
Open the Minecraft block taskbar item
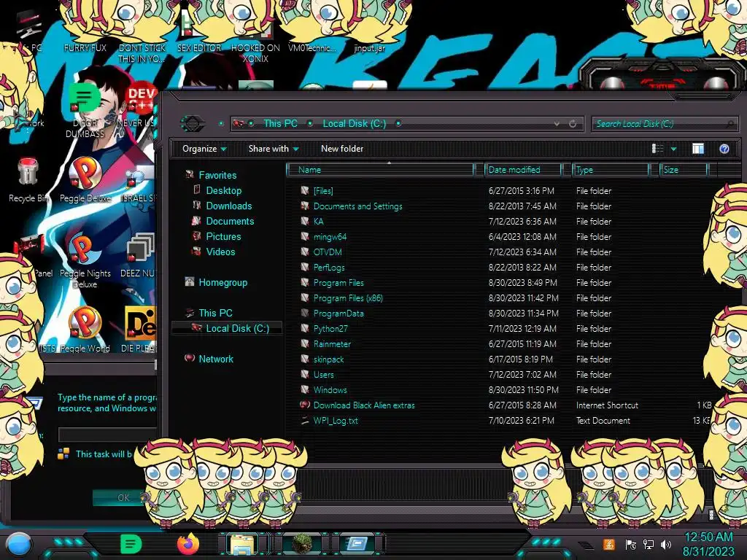pos(302,544)
